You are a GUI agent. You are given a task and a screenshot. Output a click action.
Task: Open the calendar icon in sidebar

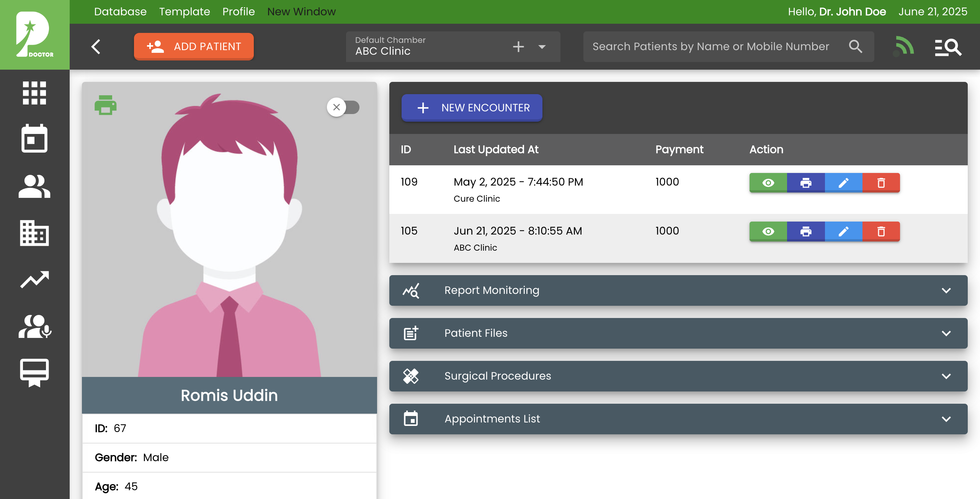[x=34, y=139]
